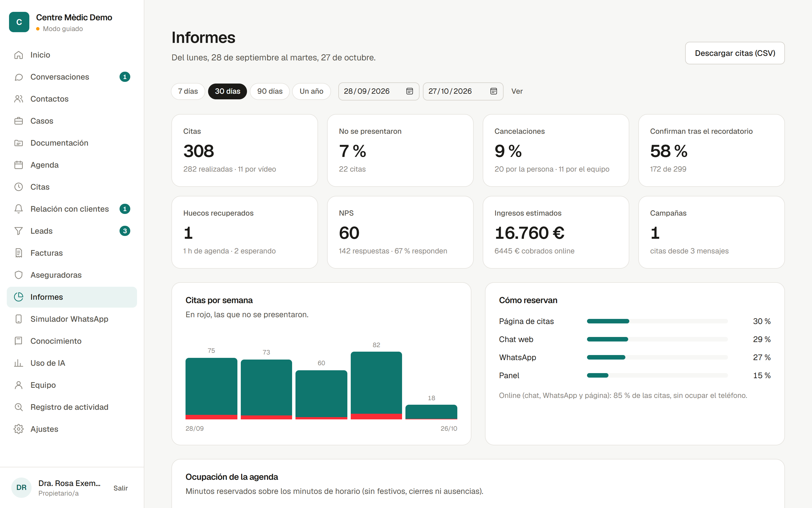Open the Simulador WhatsApp phone icon

pos(19,319)
